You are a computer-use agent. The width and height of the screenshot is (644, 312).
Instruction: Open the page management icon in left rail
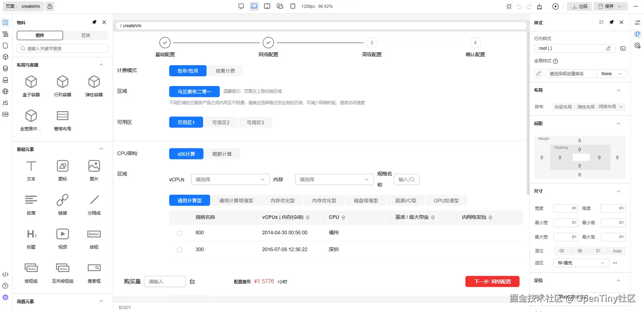pos(5,45)
